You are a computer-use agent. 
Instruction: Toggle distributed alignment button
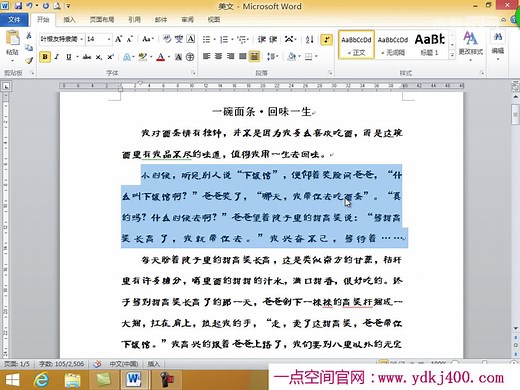(x=254, y=56)
